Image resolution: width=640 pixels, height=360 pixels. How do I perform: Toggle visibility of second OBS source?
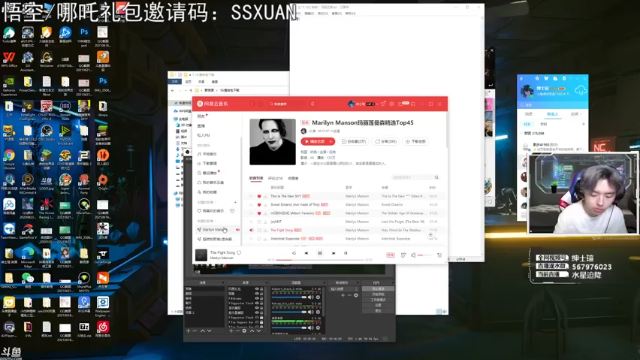[x=257, y=294]
